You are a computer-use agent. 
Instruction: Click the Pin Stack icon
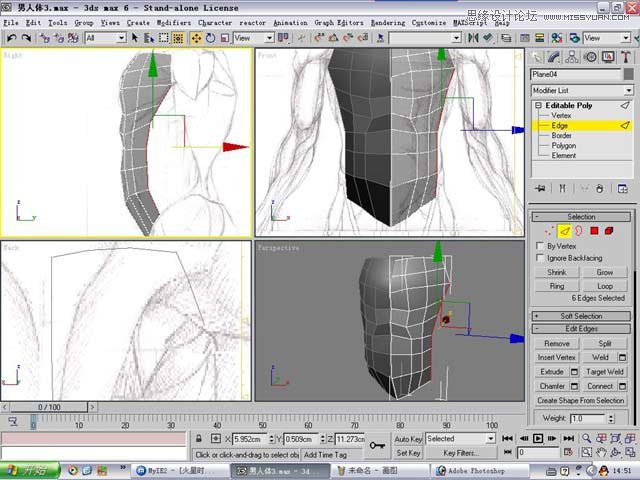540,188
